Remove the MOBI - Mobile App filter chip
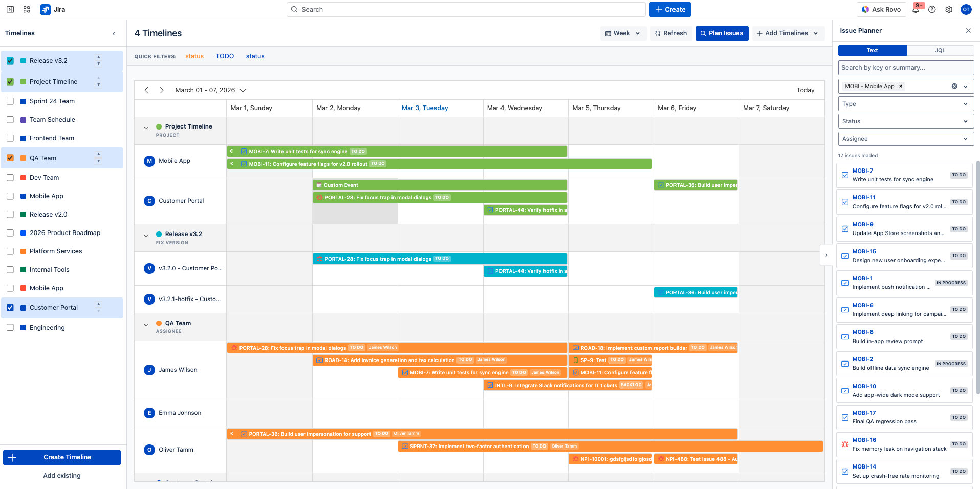980x489 pixels. pos(900,86)
